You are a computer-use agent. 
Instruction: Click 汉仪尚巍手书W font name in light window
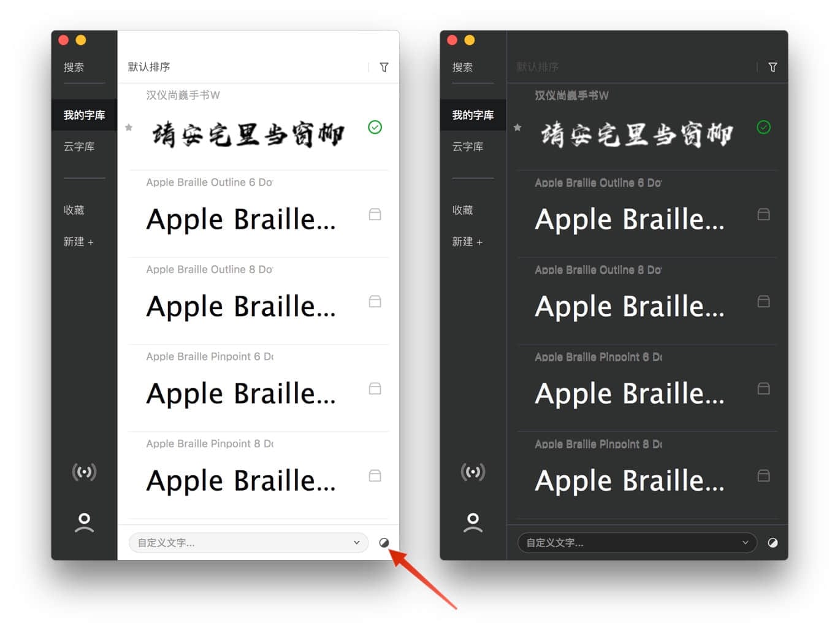pos(183,95)
